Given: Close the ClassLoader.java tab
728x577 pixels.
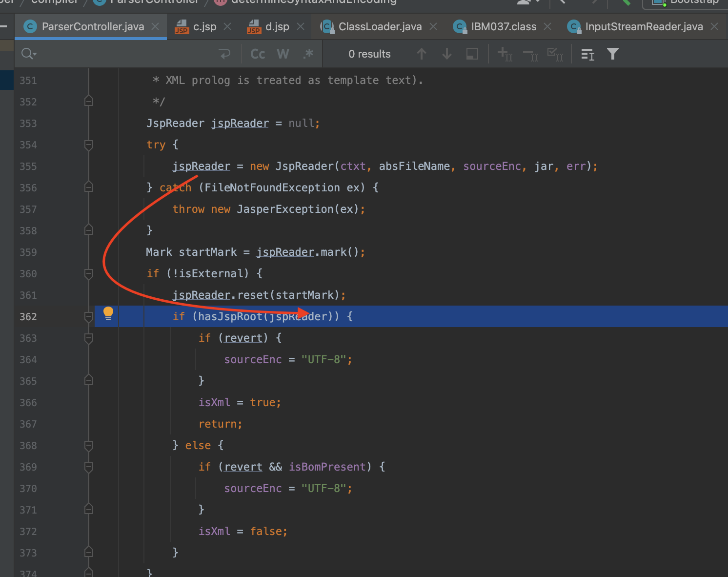Looking at the screenshot, I should tap(433, 27).
